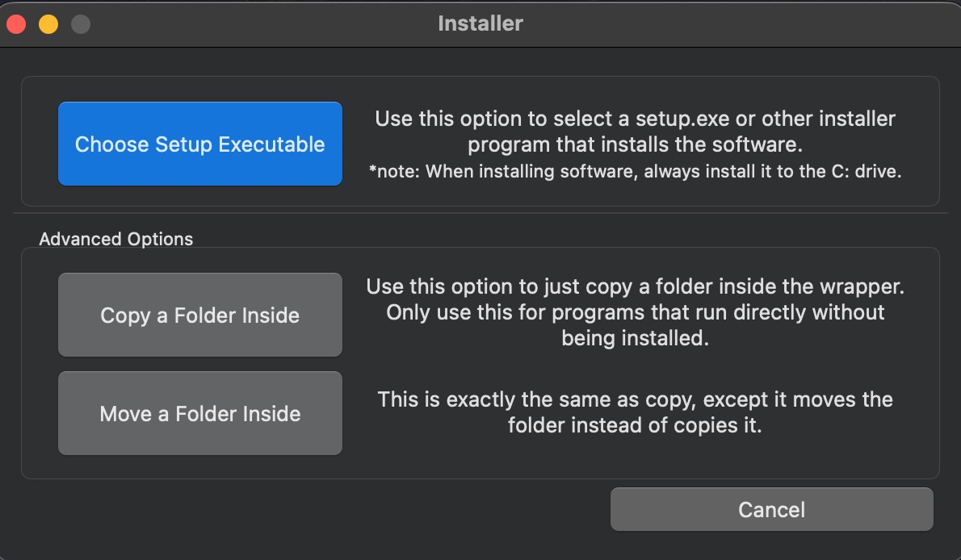Click the Advanced Options section label
The width and height of the screenshot is (961, 560).
[x=115, y=239]
